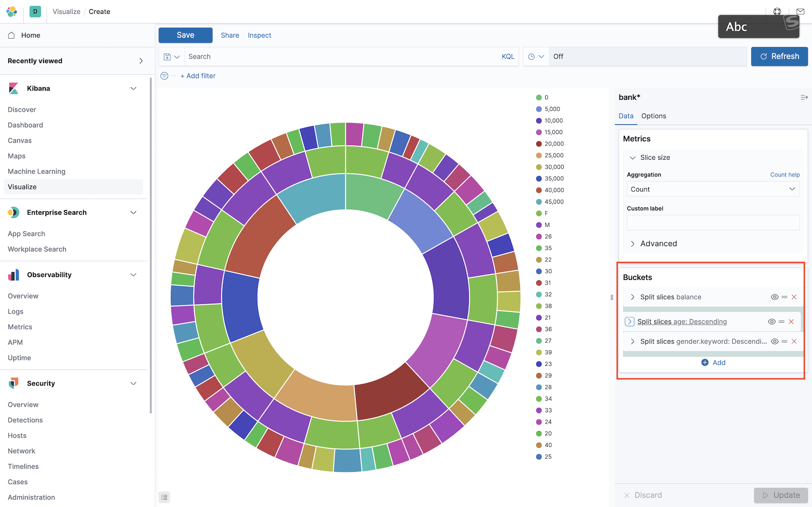The width and height of the screenshot is (812, 507).
Task: Click the refresh interval Off field
Action: click(648, 57)
